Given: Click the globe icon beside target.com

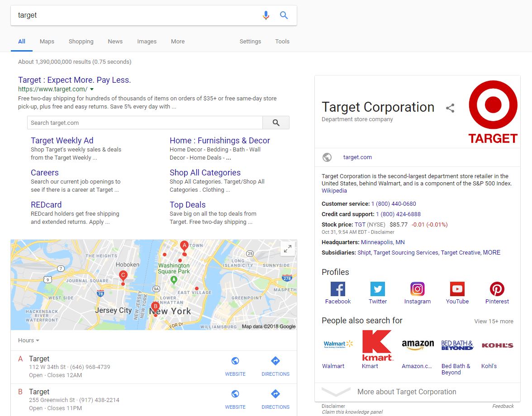Looking at the screenshot, I should tap(327, 157).
